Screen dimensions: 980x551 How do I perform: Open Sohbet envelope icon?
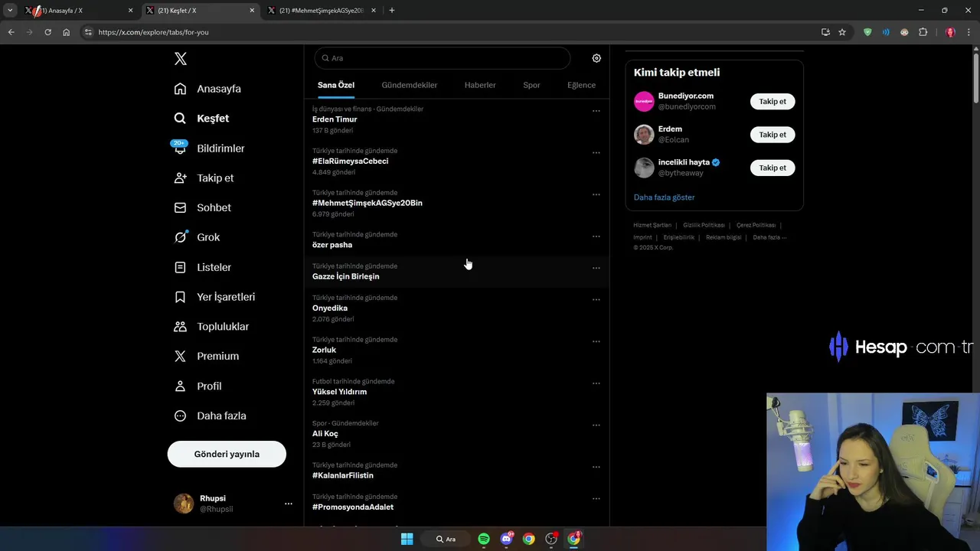click(180, 207)
